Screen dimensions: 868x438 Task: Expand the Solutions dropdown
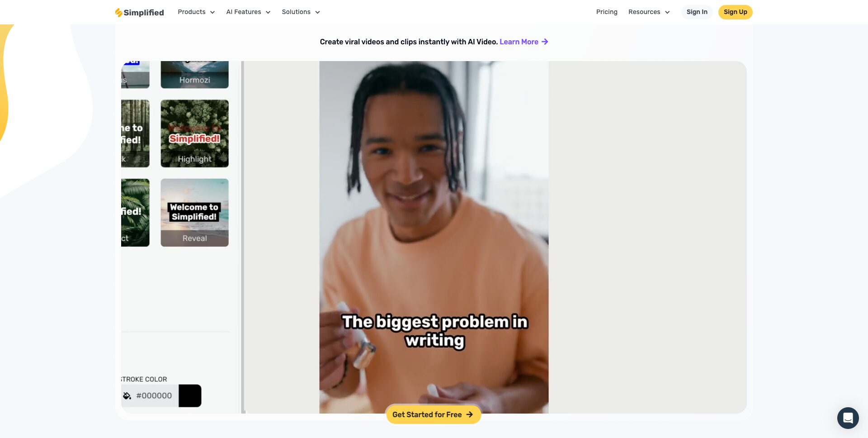click(301, 12)
